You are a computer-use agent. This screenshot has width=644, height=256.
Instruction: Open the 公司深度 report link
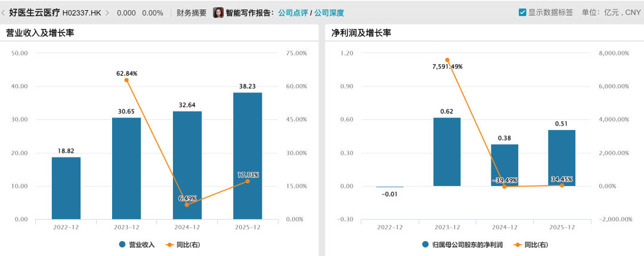[329, 13]
